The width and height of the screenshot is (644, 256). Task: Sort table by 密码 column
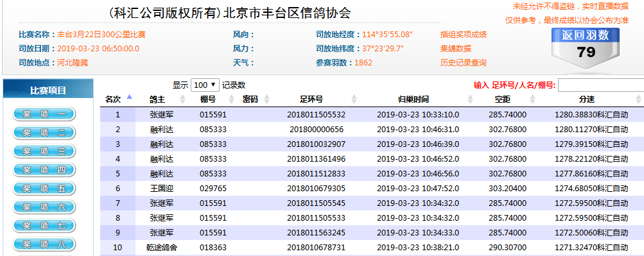[266, 99]
